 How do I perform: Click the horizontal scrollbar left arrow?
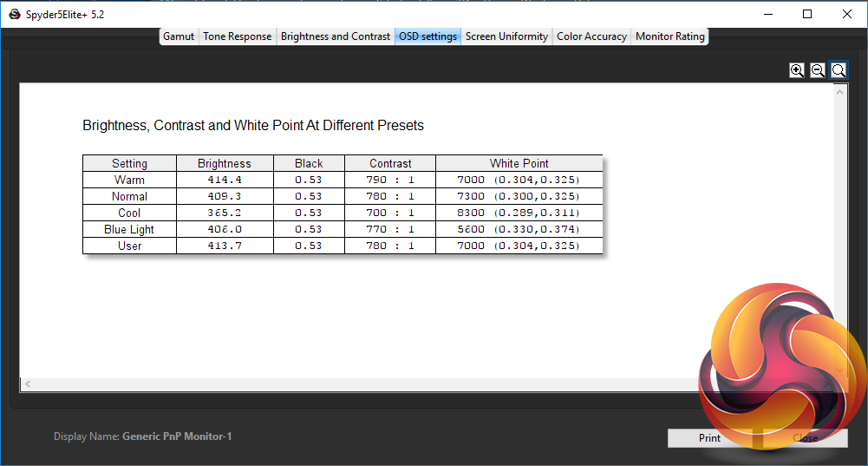point(28,384)
